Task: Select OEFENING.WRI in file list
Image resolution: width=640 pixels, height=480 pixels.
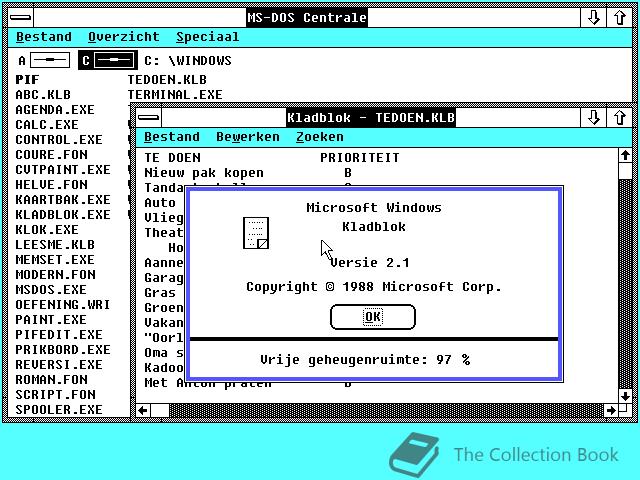Action: click(x=63, y=304)
